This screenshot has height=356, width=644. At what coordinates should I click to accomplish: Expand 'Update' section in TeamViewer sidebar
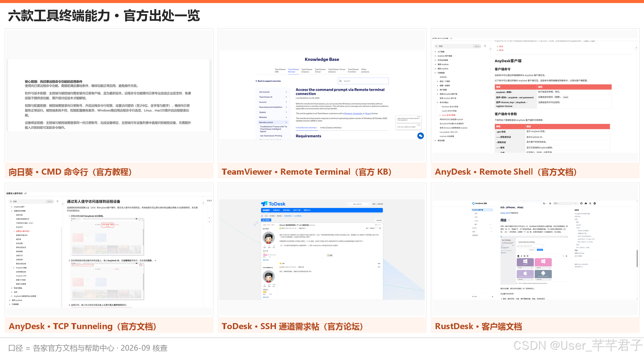pos(286,112)
